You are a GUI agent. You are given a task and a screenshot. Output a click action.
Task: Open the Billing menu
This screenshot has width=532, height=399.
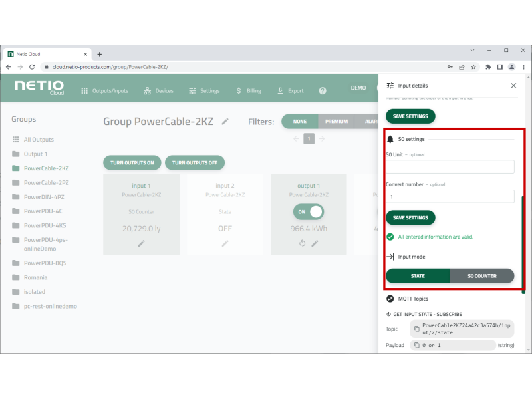249,91
